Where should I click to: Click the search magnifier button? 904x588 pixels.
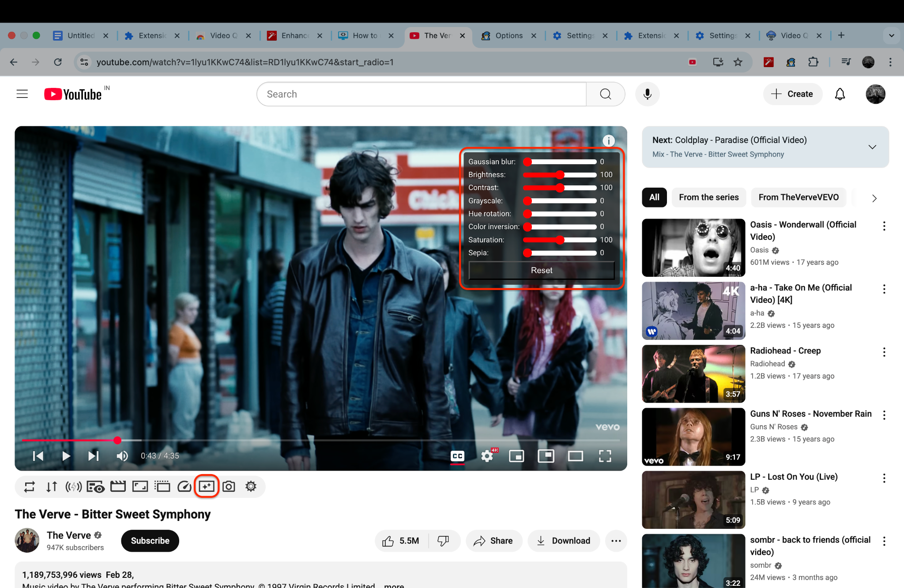click(606, 94)
